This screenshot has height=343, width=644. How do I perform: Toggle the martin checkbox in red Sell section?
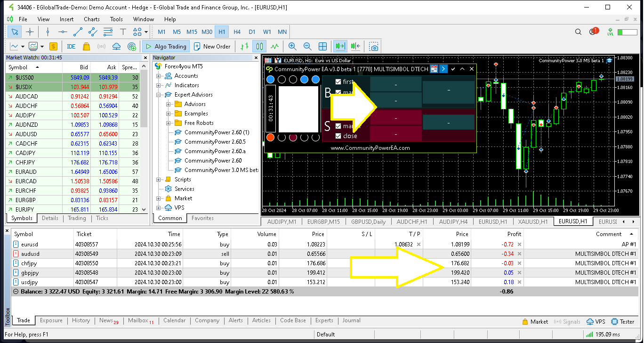(338, 126)
